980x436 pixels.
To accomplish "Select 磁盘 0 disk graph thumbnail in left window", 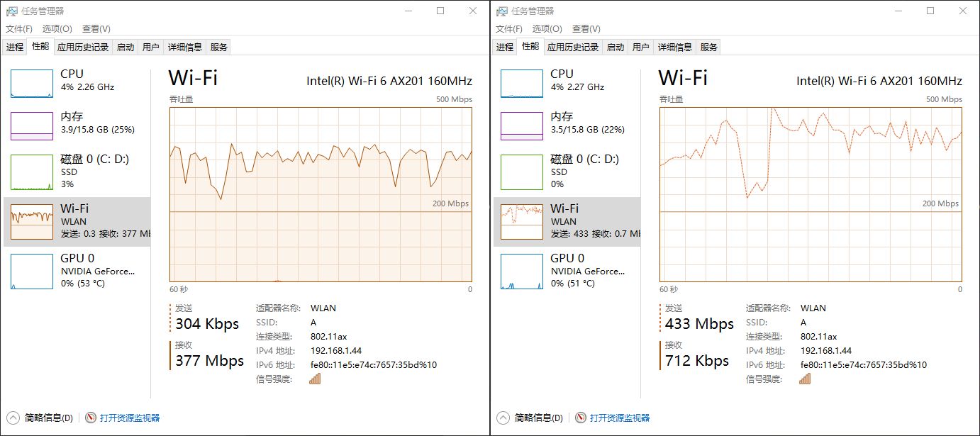I will [x=32, y=172].
